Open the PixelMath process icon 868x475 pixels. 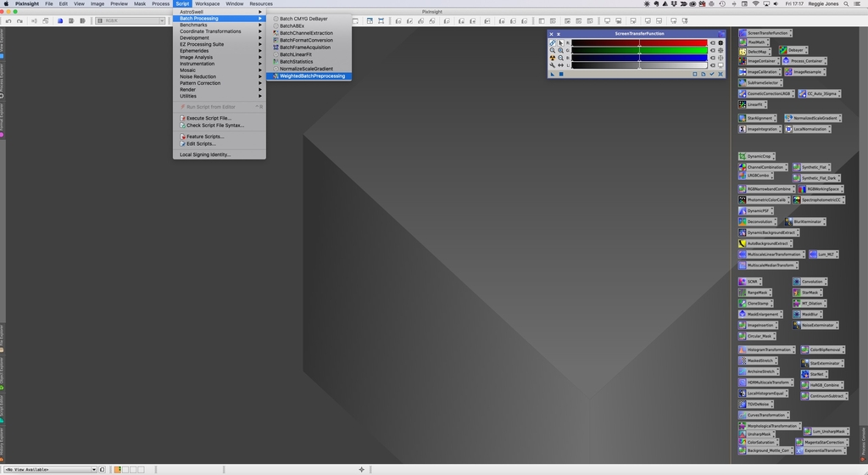756,42
